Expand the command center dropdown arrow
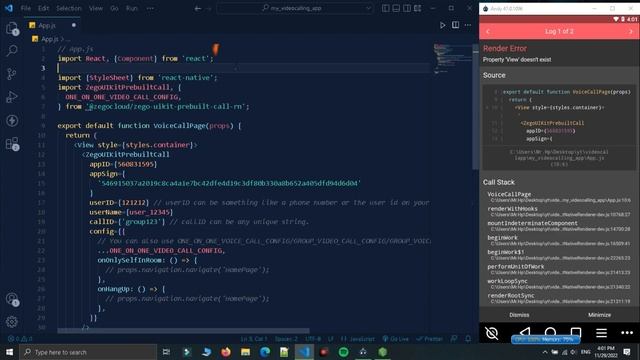 point(369,8)
